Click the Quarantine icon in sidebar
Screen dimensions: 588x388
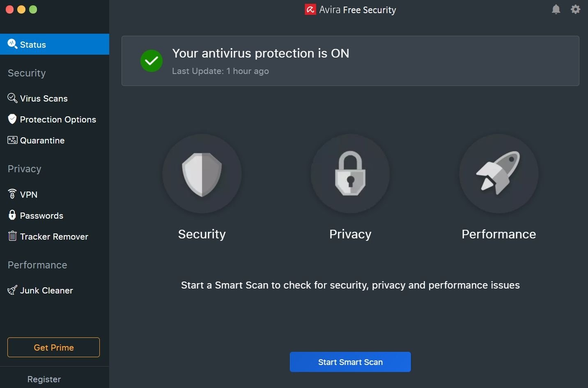pyautogui.click(x=12, y=140)
